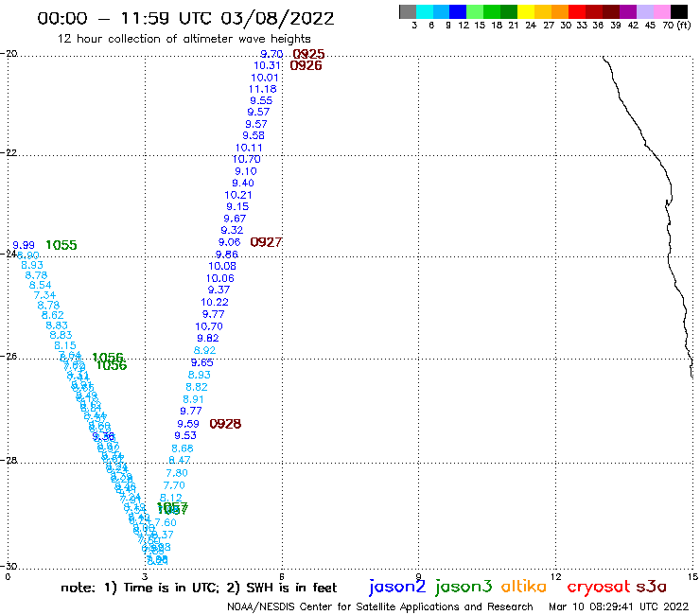Select the altika legend label
Viewport: 700px width, 615px height.
pos(523,586)
